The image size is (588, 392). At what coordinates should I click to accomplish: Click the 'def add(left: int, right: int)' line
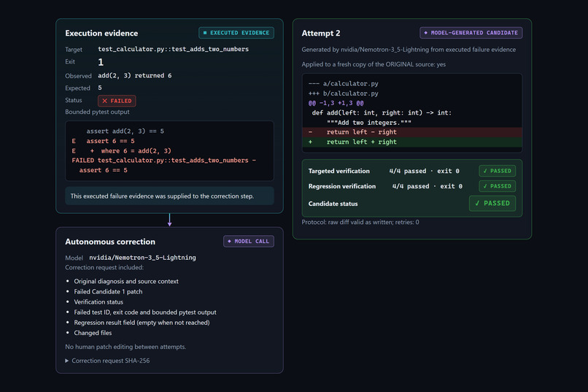click(x=382, y=113)
